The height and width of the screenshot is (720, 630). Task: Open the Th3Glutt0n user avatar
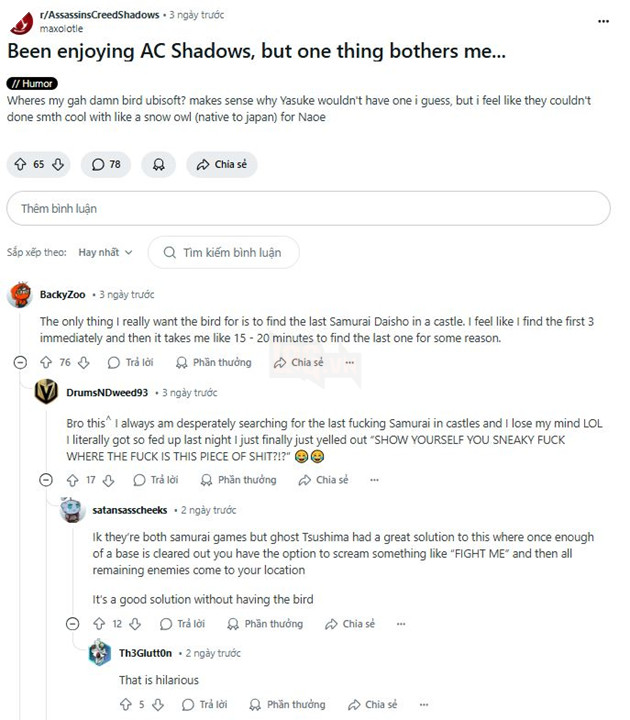(x=100, y=654)
